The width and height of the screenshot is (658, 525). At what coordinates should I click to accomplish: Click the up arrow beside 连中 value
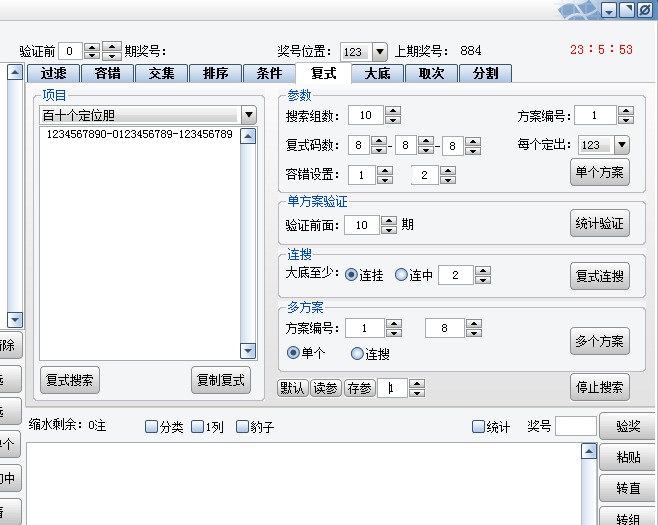[482, 270]
